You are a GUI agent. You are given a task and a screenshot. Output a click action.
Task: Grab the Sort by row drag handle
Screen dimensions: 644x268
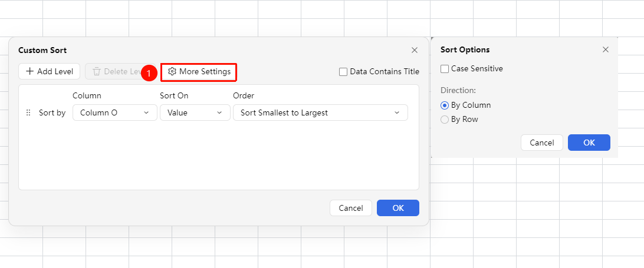tap(28, 113)
